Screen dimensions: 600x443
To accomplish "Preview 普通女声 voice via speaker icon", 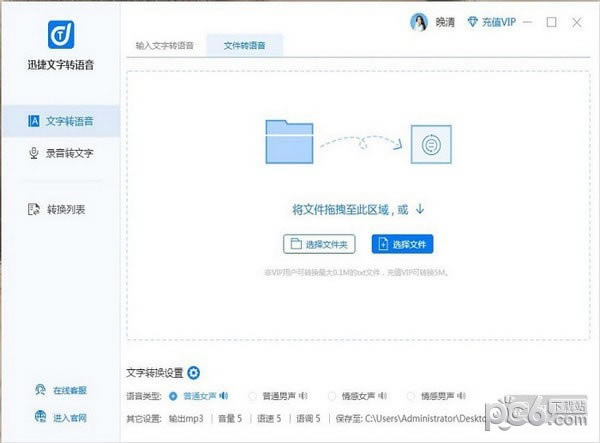I will click(x=224, y=395).
